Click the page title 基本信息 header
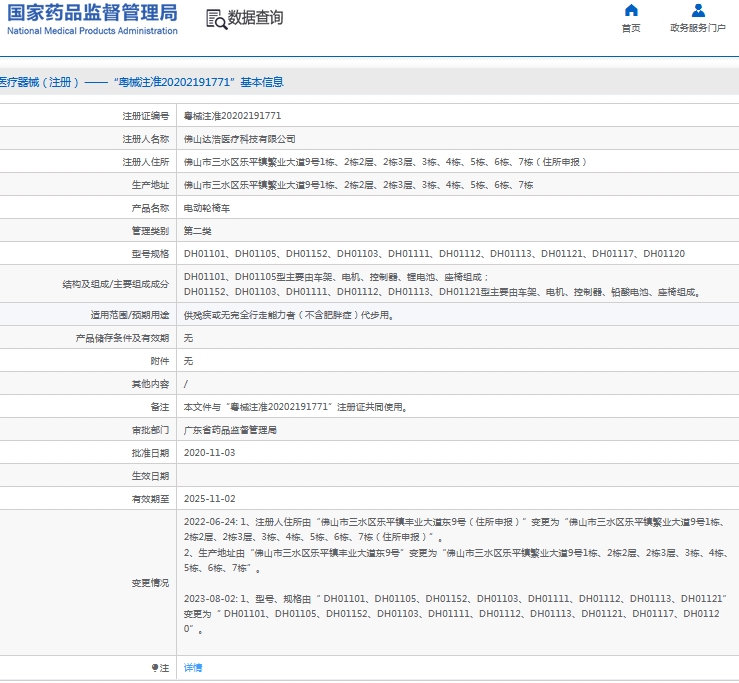 pos(262,82)
